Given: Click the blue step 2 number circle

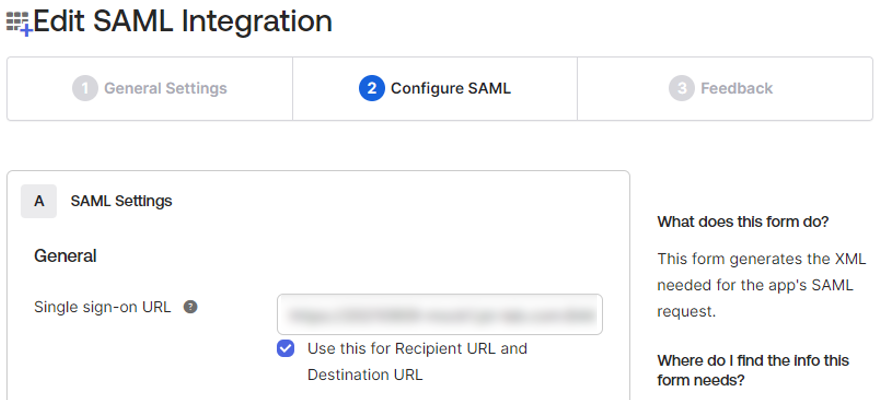Looking at the screenshot, I should [372, 88].
